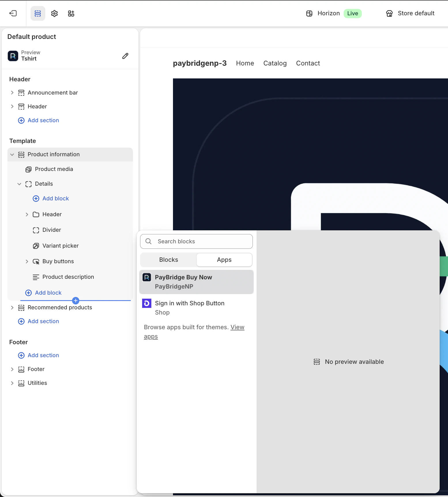This screenshot has height=497, width=448.
Task: Click the Product description block icon
Action: (x=36, y=277)
